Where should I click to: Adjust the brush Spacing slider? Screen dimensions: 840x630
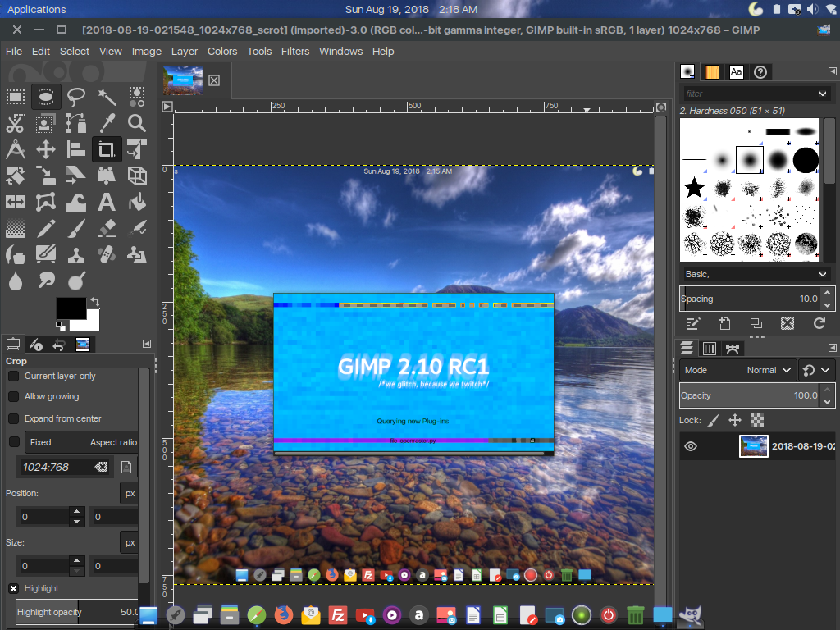tap(749, 299)
